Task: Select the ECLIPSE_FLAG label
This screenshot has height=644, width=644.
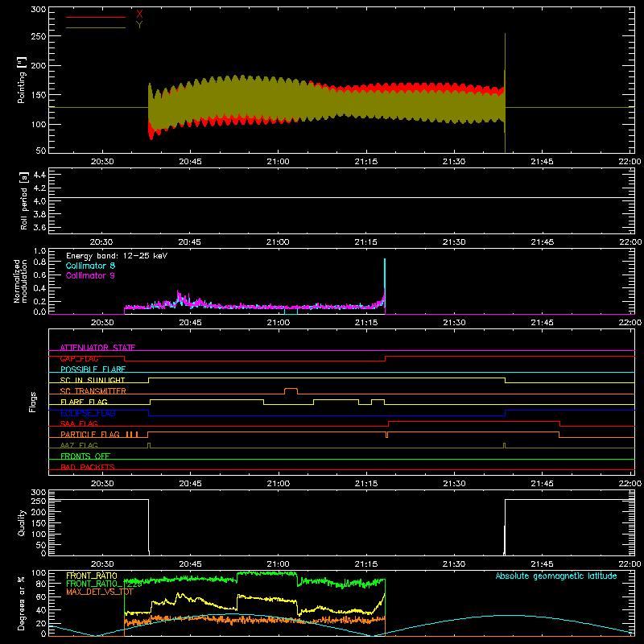Action: click(x=88, y=413)
